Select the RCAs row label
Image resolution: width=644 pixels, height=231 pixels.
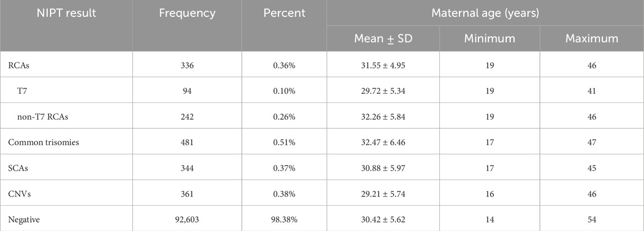[x=18, y=65]
